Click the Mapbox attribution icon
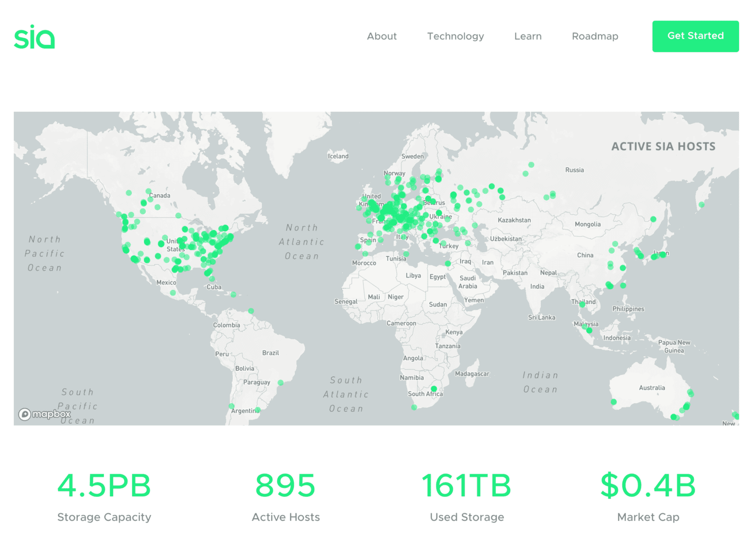 (25, 414)
